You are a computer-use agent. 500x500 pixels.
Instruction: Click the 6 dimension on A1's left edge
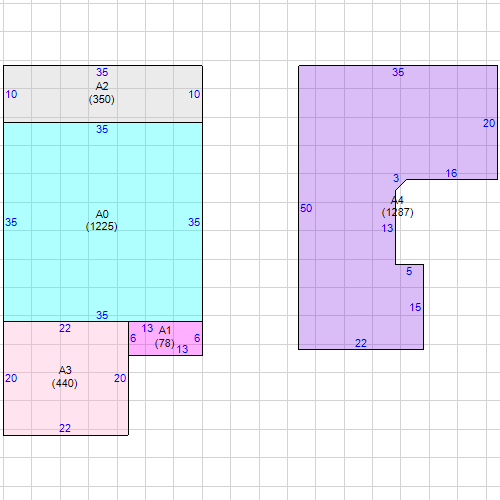click(133, 338)
